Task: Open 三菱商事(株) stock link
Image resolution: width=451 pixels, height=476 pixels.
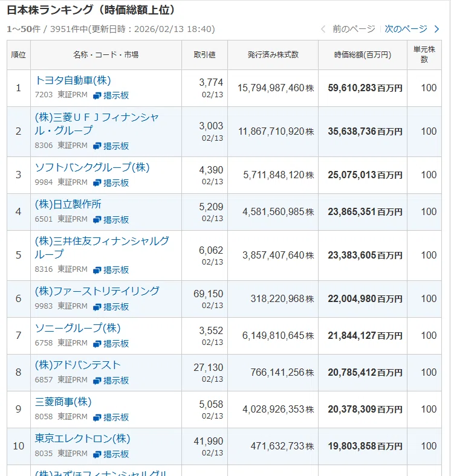Action: (x=63, y=402)
